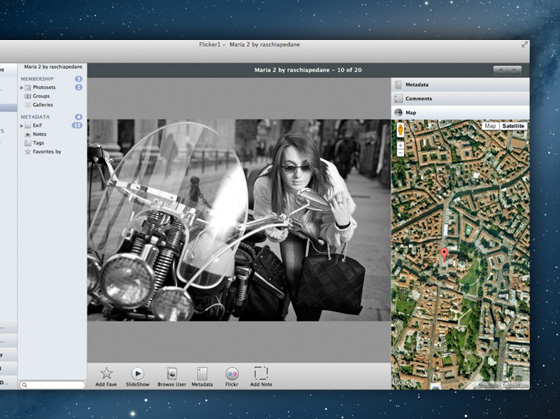Collapse the Map accordion header
The height and width of the screenshot is (419, 560).
(x=460, y=113)
